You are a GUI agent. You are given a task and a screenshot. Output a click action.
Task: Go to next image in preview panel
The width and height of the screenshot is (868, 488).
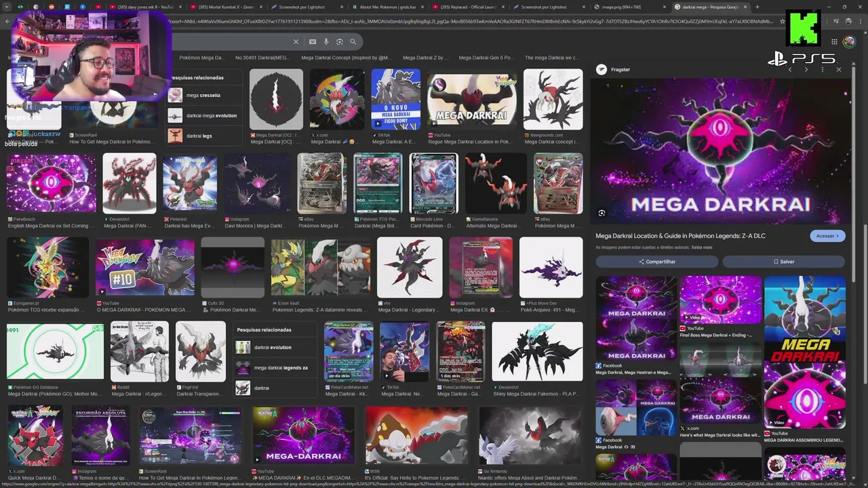click(806, 69)
